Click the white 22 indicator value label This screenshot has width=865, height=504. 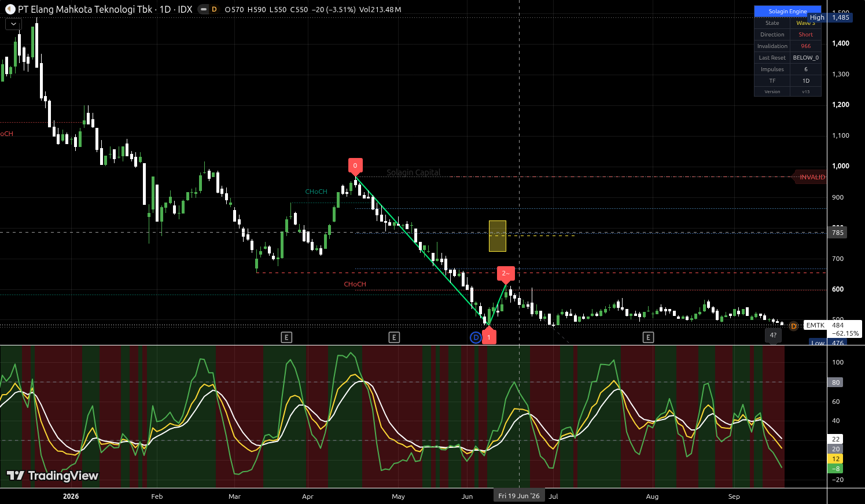[835, 439]
